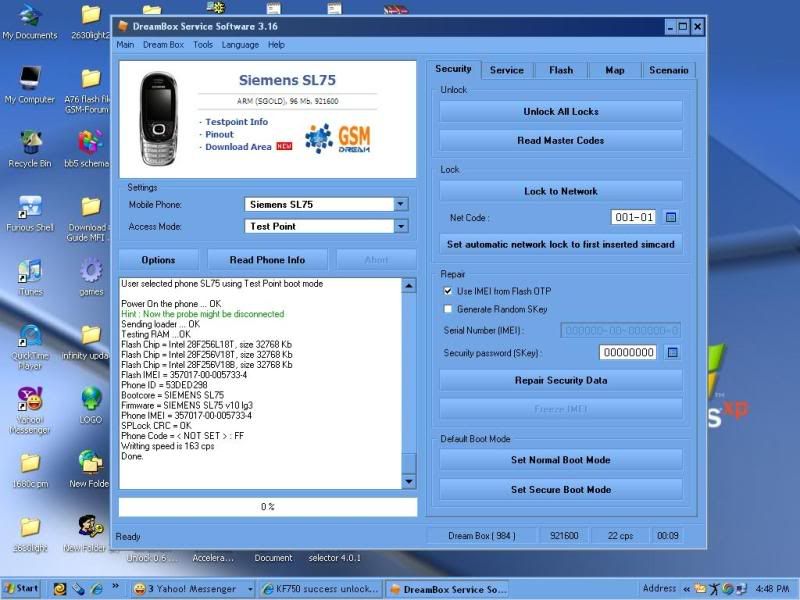This screenshot has height=600, width=800.
Task: Open My Documents desktop icon
Action: pyautogui.click(x=30, y=22)
